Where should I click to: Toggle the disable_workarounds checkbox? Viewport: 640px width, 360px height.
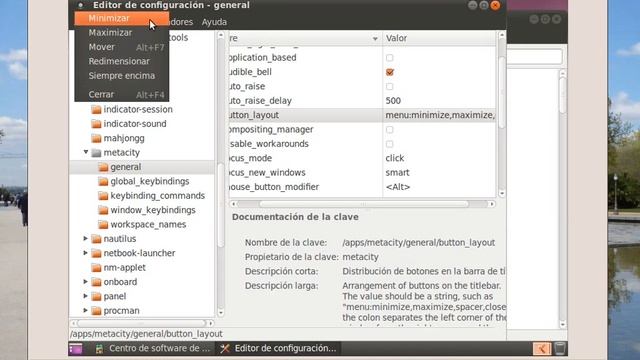click(390, 144)
